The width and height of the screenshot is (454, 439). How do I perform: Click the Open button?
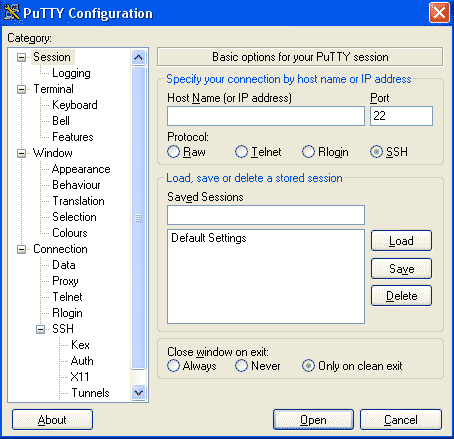pos(313,420)
